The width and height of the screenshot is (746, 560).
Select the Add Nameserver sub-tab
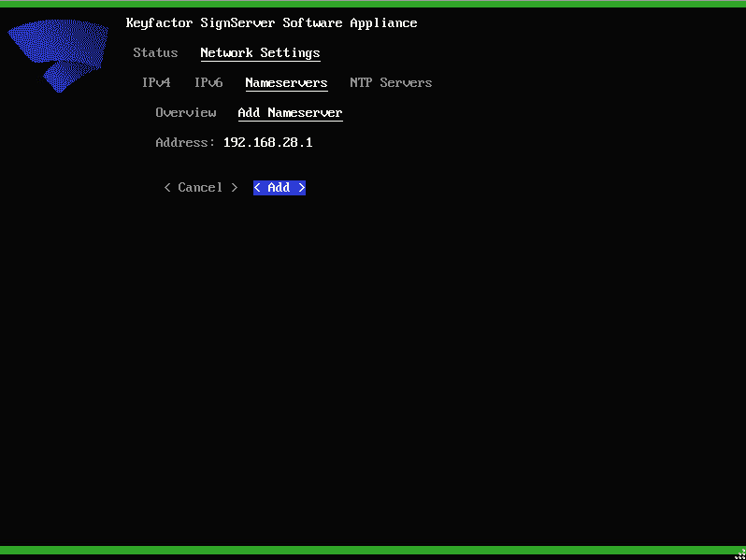click(x=290, y=113)
